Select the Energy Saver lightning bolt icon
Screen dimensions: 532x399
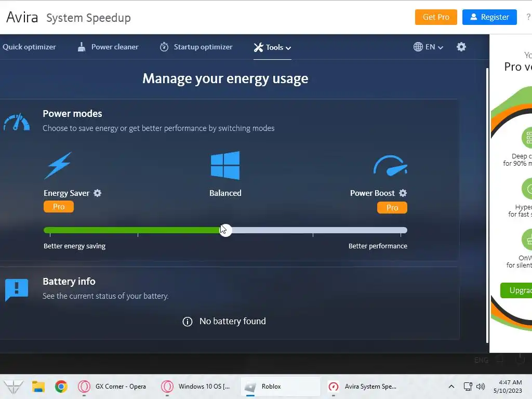point(58,165)
